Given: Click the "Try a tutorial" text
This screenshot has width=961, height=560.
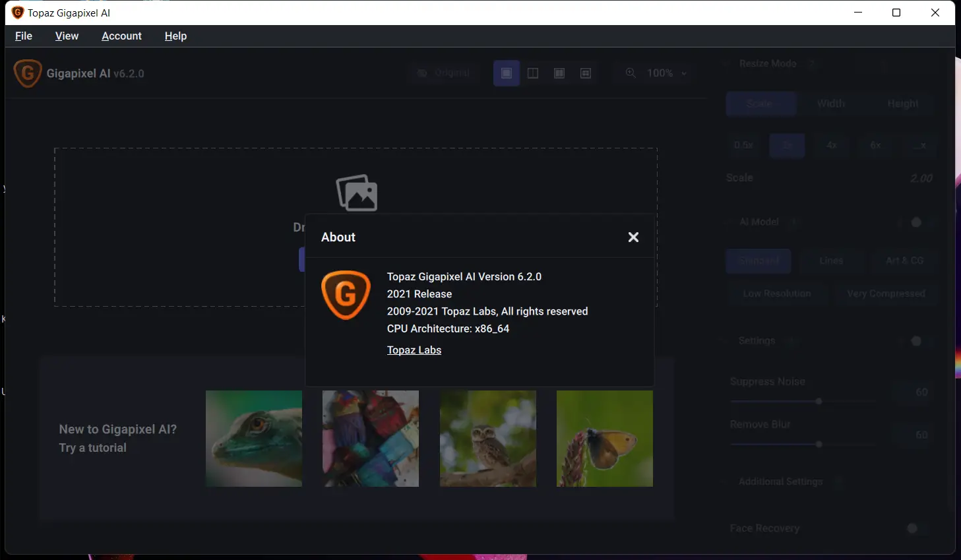Looking at the screenshot, I should point(93,448).
